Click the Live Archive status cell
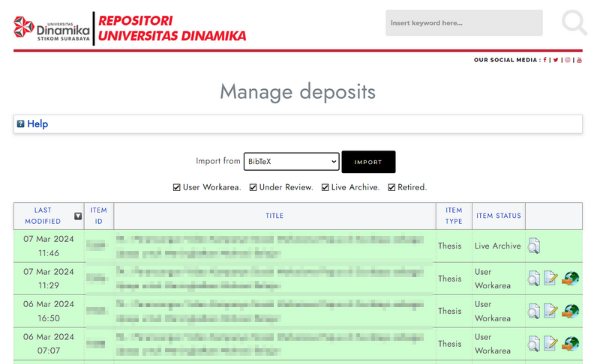The width and height of the screenshot is (600, 364). (498, 246)
